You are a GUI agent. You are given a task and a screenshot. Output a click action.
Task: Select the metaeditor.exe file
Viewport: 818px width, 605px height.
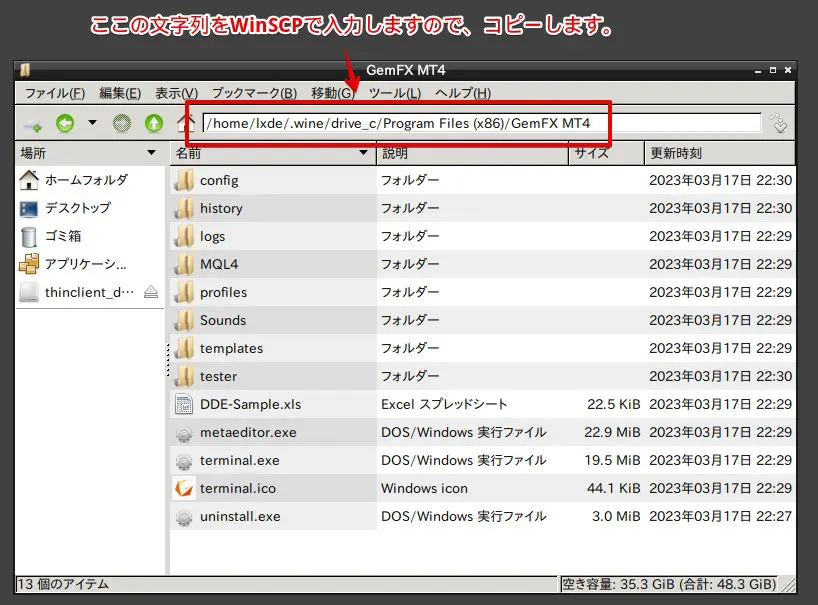tap(247, 433)
